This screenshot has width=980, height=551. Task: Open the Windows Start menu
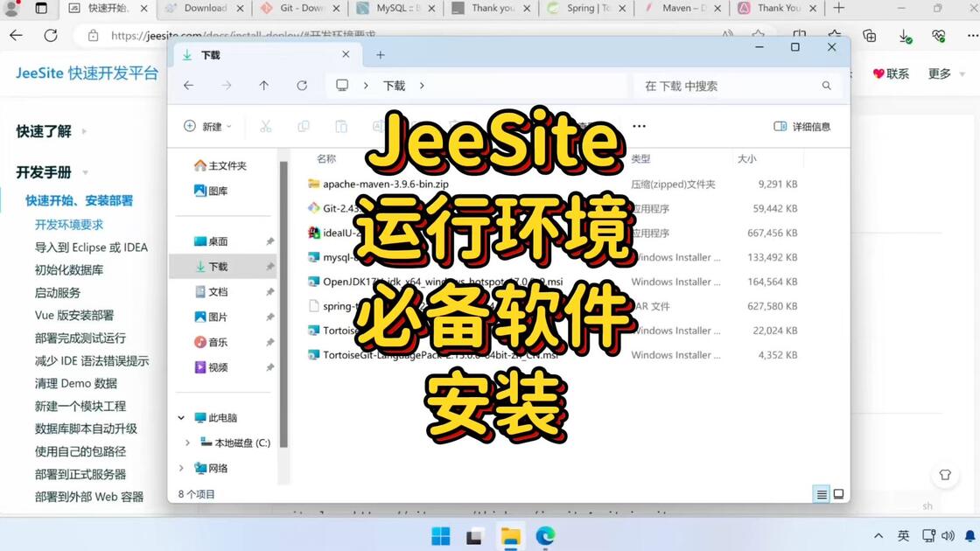click(441, 536)
